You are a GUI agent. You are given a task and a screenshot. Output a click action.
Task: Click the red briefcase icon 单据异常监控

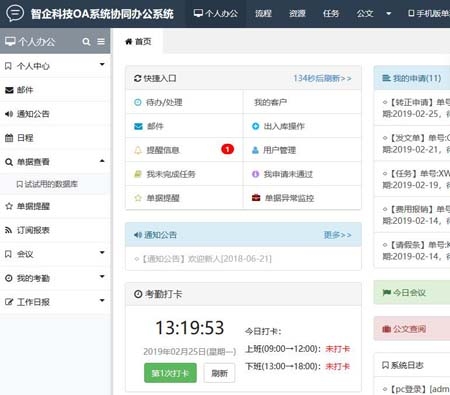point(256,198)
